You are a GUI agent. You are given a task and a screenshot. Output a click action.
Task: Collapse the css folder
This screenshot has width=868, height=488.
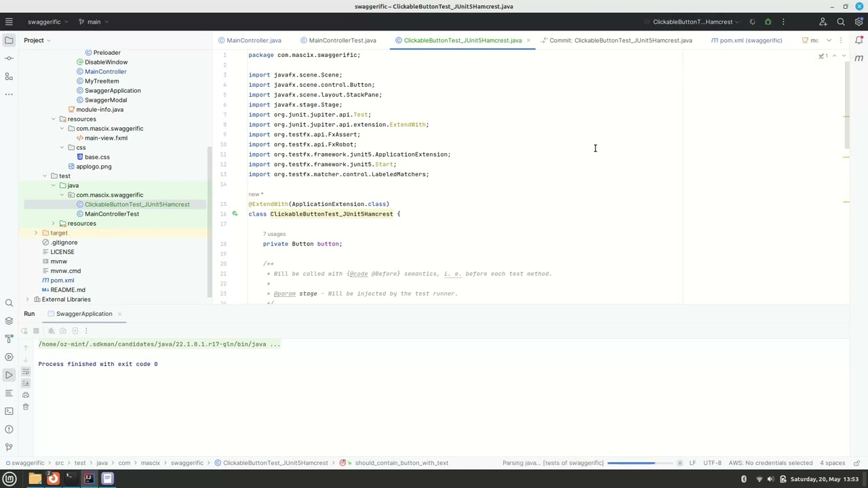coord(62,148)
